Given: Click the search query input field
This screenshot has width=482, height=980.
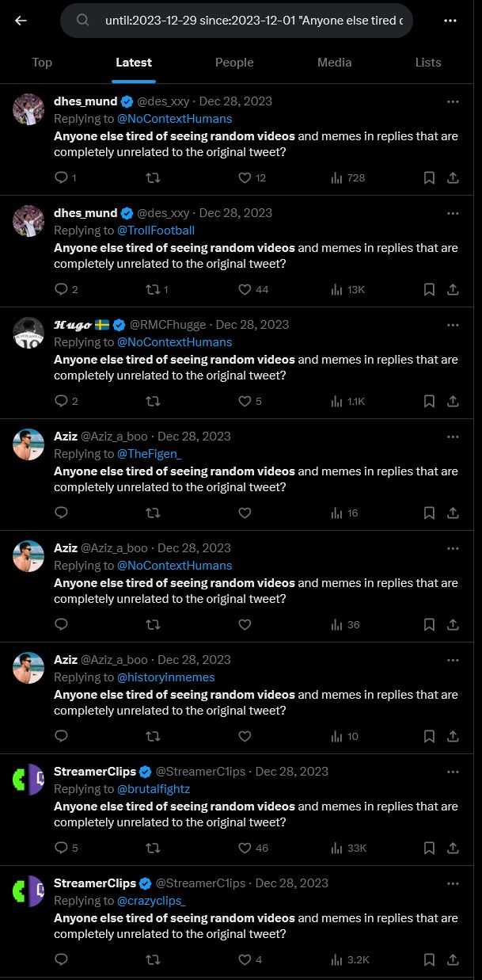Looking at the screenshot, I should [253, 21].
